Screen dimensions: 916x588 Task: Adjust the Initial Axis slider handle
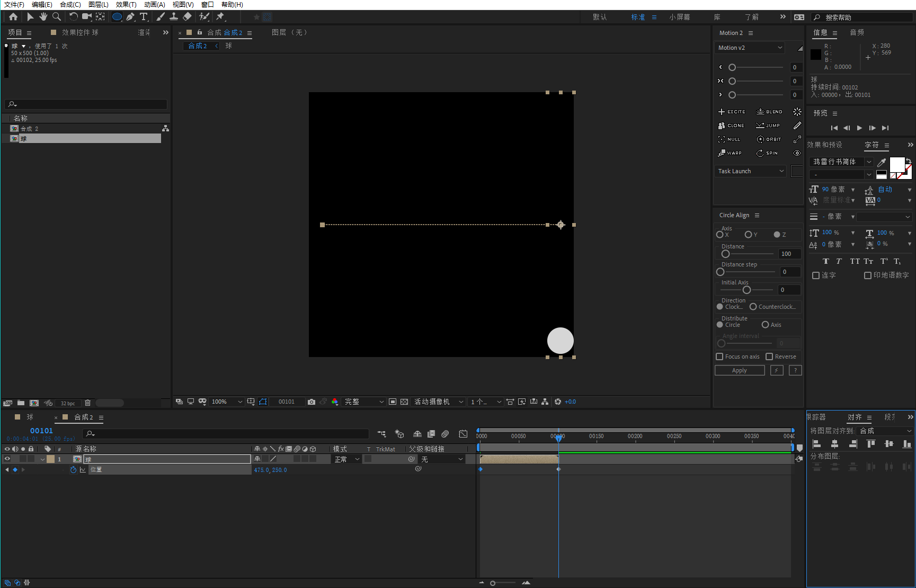pos(746,290)
